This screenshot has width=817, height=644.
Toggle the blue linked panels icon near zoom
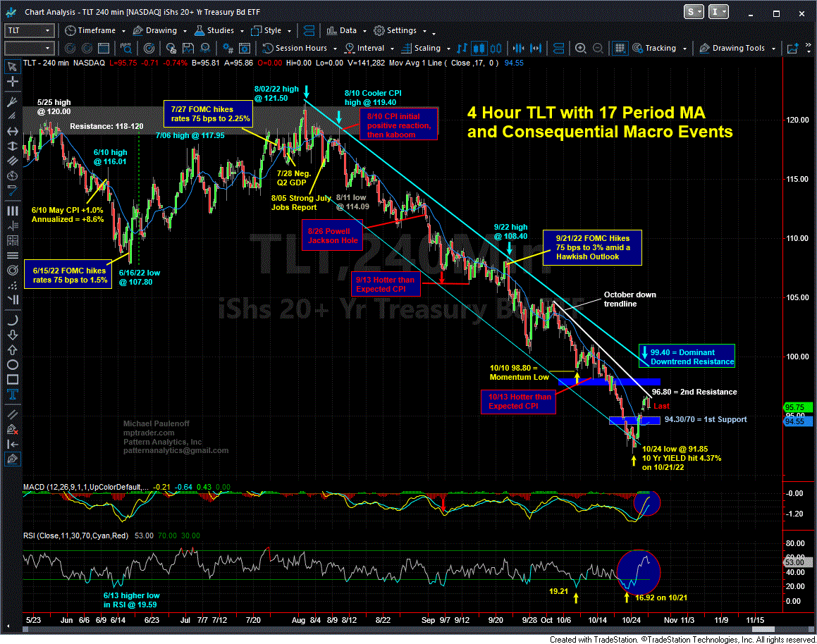pos(558,49)
